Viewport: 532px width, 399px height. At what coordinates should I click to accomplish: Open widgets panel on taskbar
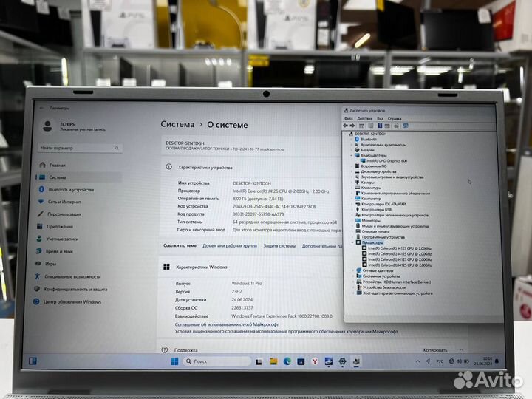click(x=33, y=361)
